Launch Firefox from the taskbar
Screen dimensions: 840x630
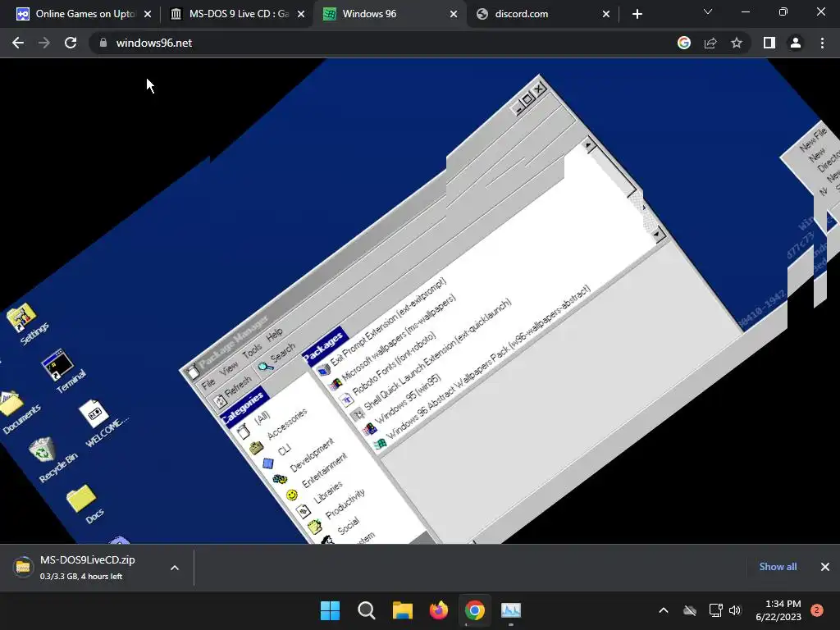tap(439, 610)
